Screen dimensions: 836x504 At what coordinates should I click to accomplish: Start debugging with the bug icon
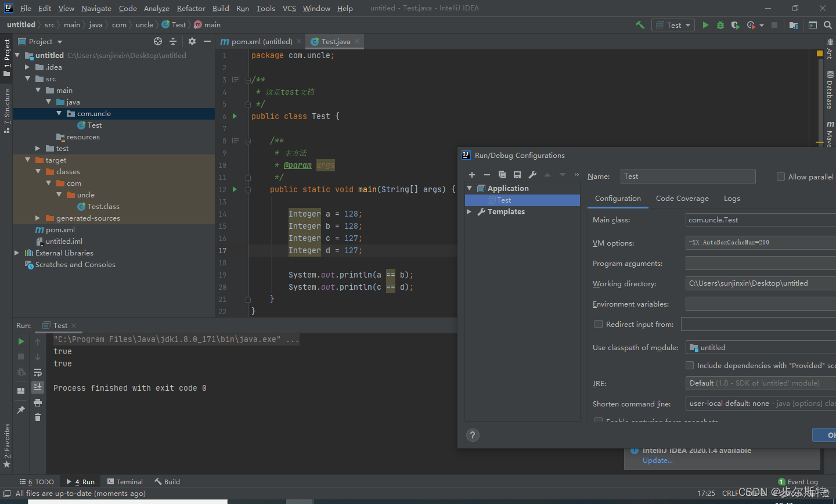click(x=720, y=25)
